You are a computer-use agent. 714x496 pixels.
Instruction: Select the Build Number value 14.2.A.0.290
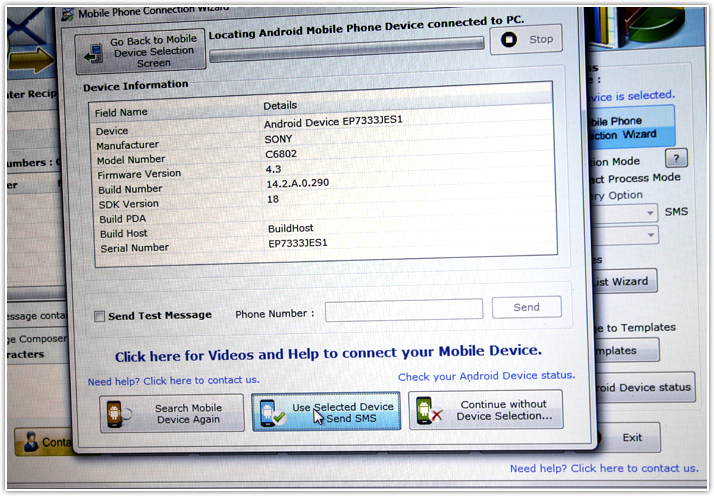pyautogui.click(x=297, y=183)
